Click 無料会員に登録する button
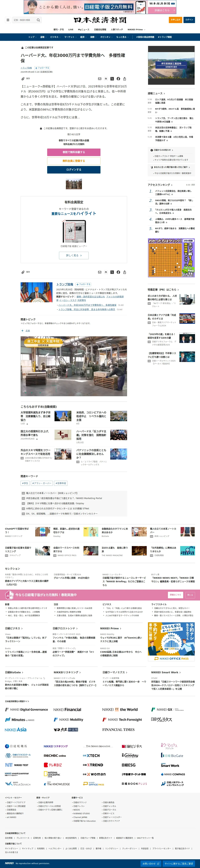Viewport: 200px width, 868px height. (x=74, y=161)
